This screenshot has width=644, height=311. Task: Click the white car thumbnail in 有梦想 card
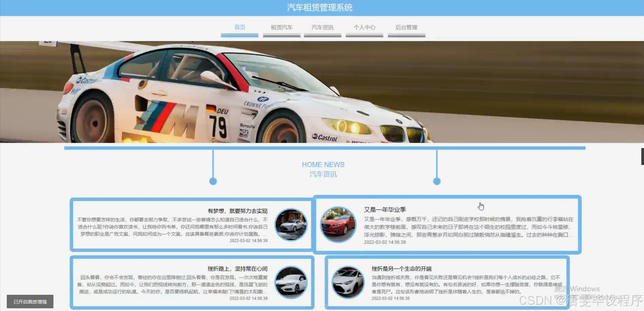coord(291,225)
